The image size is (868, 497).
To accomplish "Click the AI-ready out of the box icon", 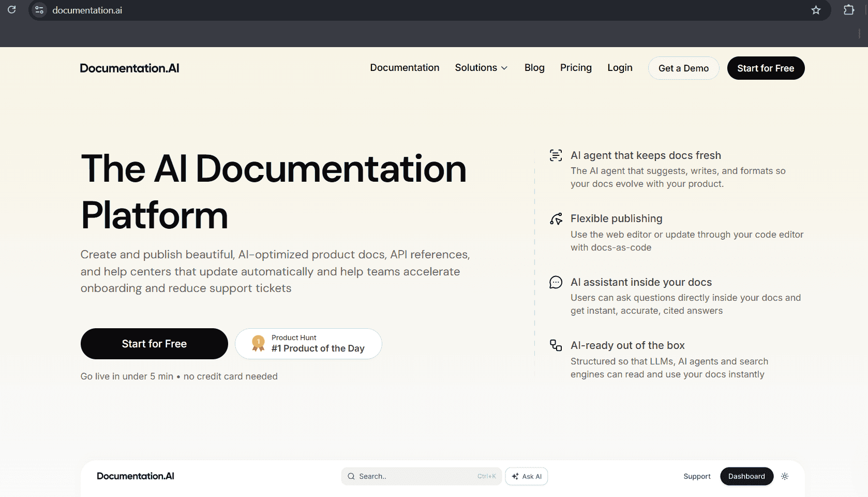I will (x=556, y=345).
